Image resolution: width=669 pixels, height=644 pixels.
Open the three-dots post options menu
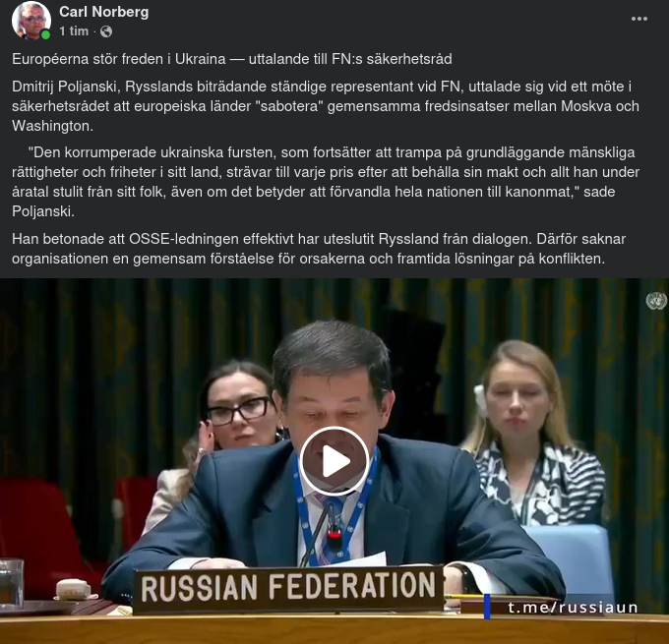(x=639, y=19)
